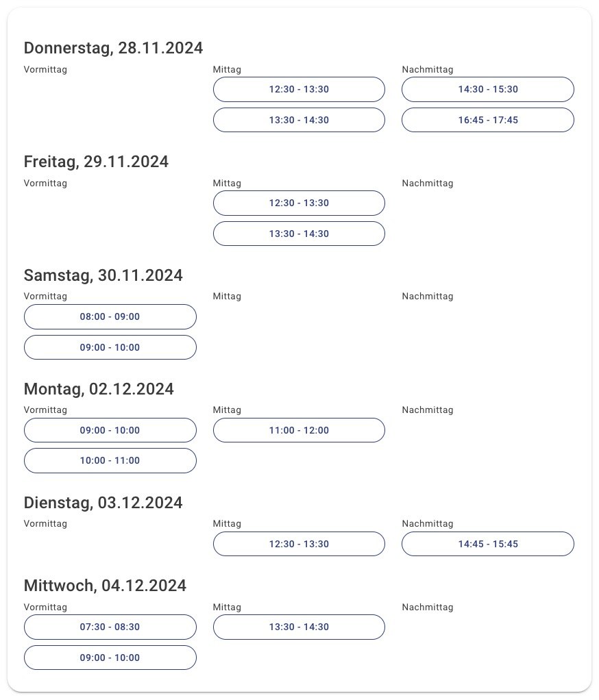Choose the 14:45 - 15:45 Tuesday slot
The height and width of the screenshot is (700, 599).
pyautogui.click(x=488, y=544)
